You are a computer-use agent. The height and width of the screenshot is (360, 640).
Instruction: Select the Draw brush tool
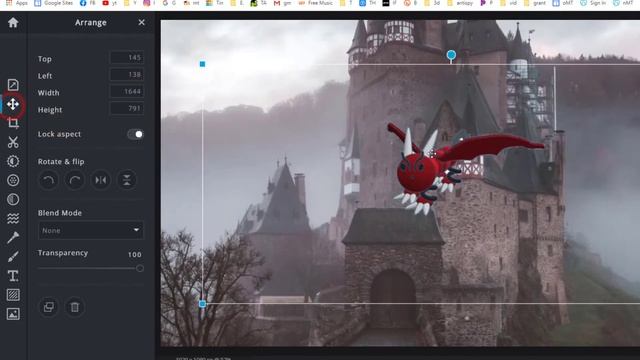click(13, 257)
